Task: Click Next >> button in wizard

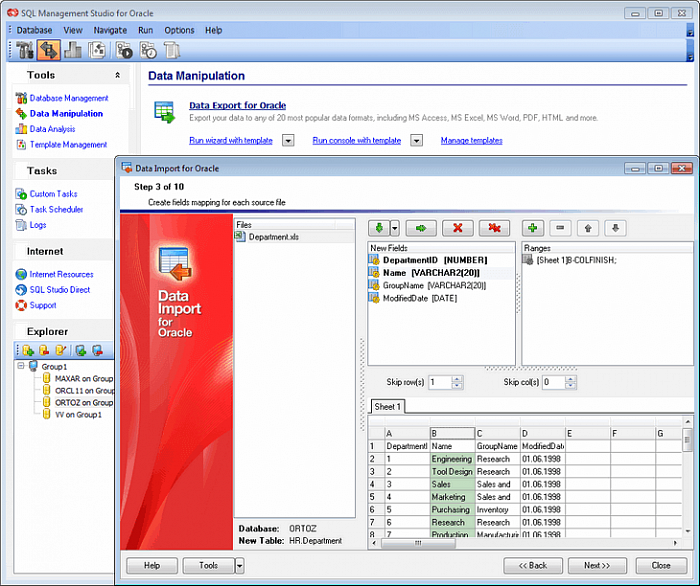Action: (597, 565)
